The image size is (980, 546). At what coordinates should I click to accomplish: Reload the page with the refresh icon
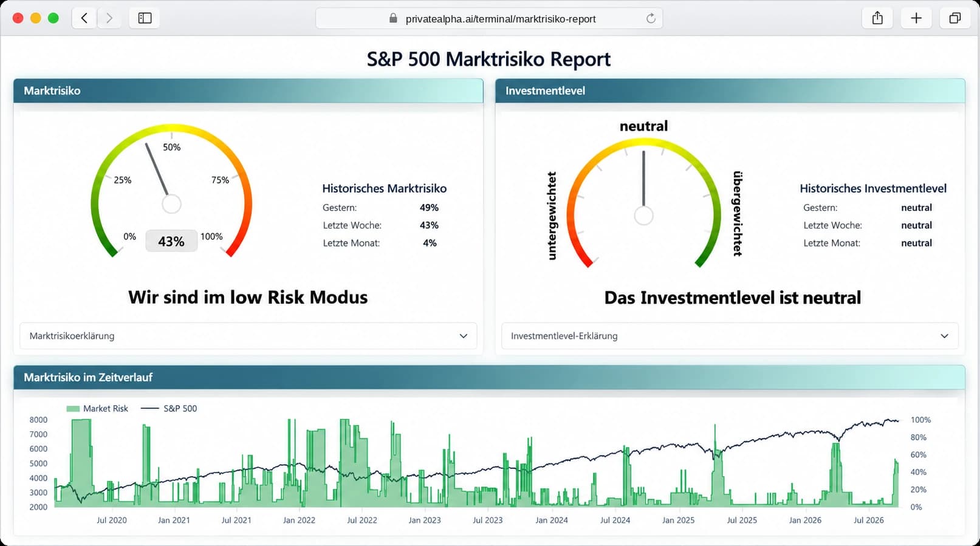pyautogui.click(x=651, y=18)
